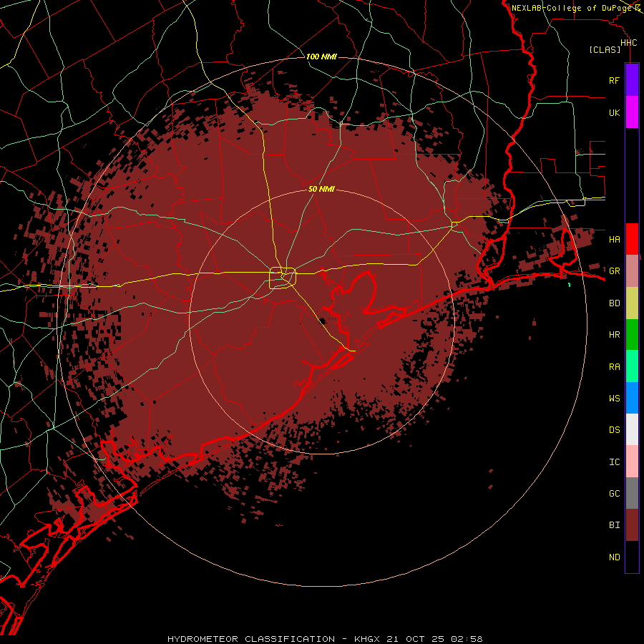
Task: Click the "21 OCT 25 02:58" timestamp
Action: (434, 639)
